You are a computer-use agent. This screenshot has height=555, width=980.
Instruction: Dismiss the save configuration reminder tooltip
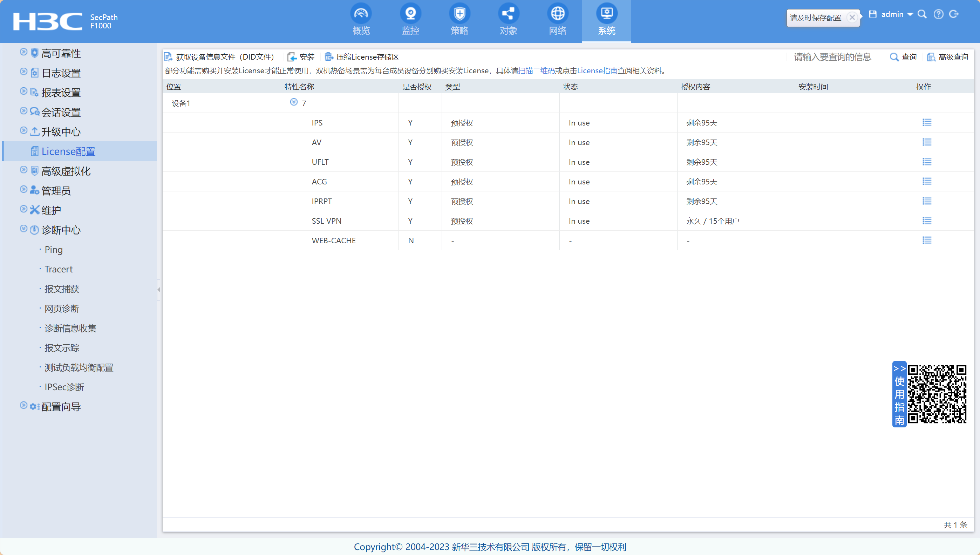tap(852, 18)
